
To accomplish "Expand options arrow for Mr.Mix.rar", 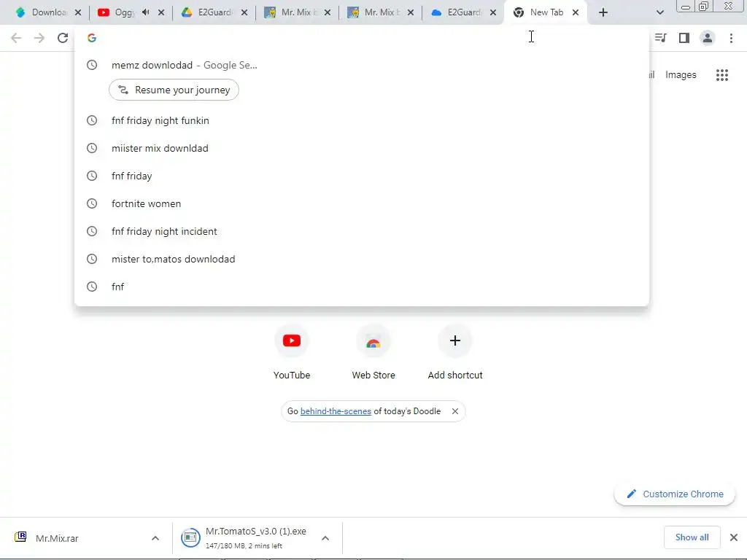I will [155, 538].
